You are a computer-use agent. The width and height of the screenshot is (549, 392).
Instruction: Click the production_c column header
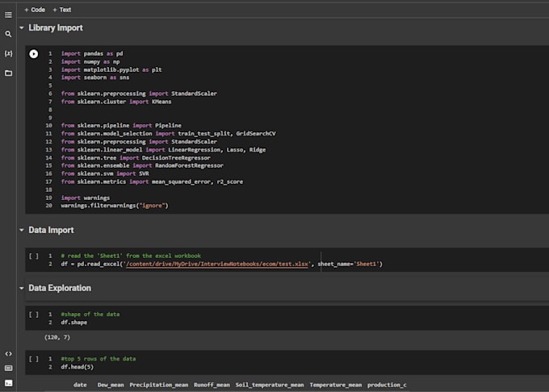387,385
